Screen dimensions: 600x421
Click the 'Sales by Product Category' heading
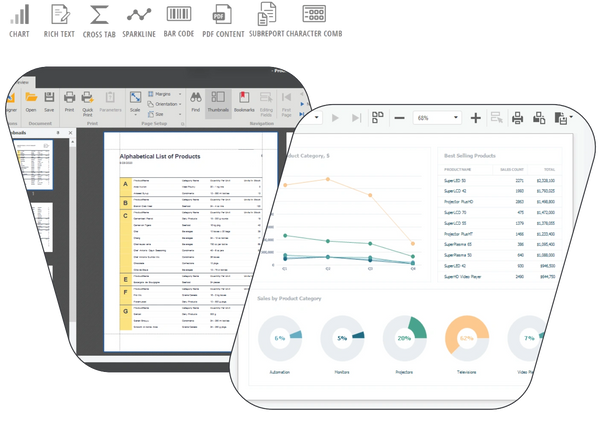(x=289, y=299)
